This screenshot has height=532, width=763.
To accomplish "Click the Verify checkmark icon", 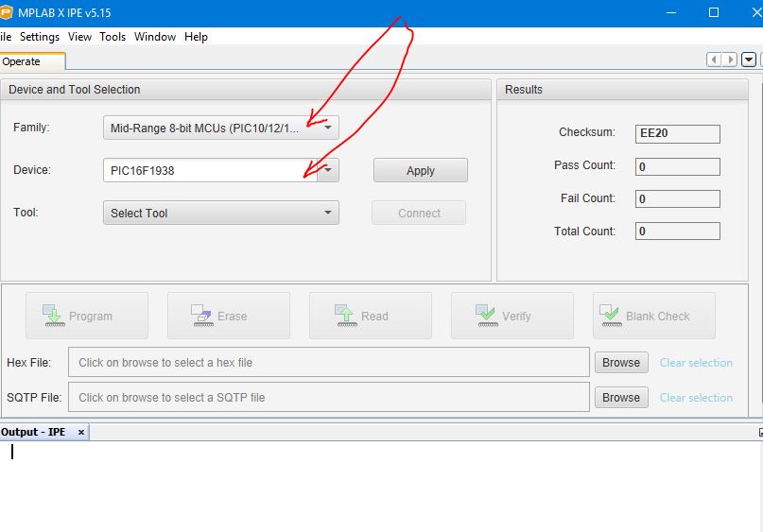I will [x=487, y=316].
